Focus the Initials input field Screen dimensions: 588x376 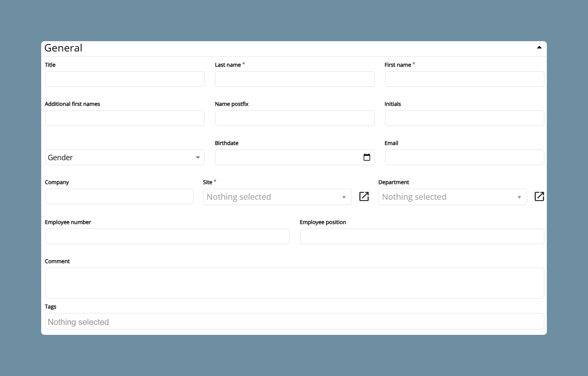coord(464,118)
